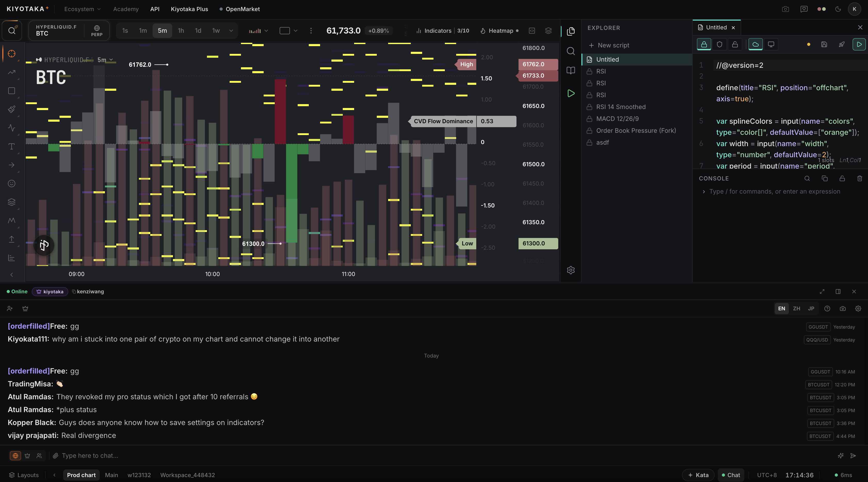Image resolution: width=868 pixels, height=482 pixels.
Task: Run the script with the play button
Action: 859,44
